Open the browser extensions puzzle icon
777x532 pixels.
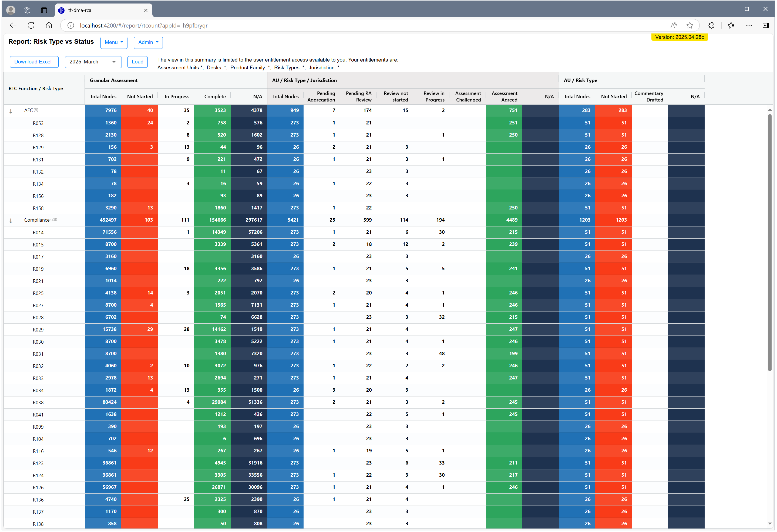click(x=711, y=25)
